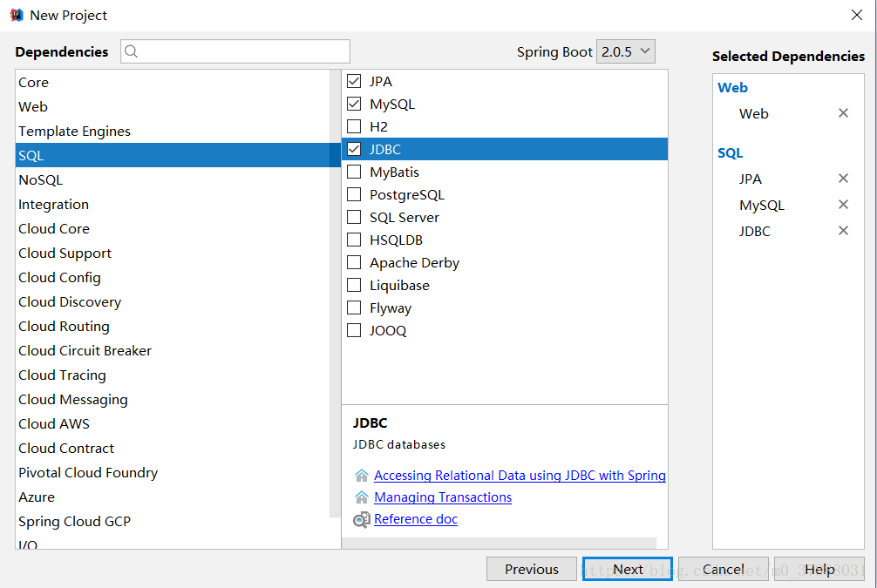Remove JDBC from selected dependencies
This screenshot has height=588, width=877.
tap(843, 231)
